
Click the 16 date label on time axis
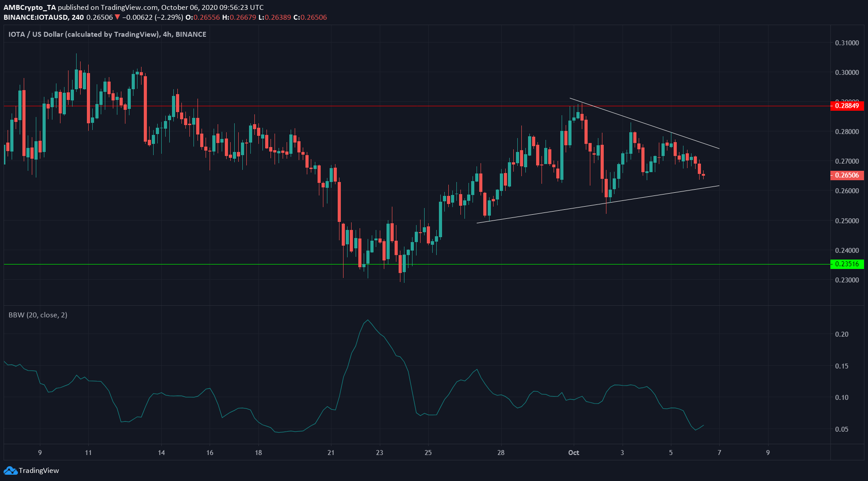click(210, 453)
